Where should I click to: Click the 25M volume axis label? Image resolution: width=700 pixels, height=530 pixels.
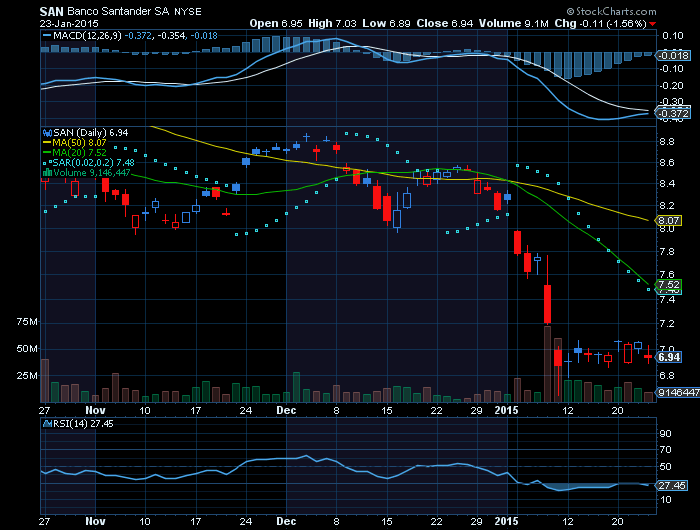[27, 376]
